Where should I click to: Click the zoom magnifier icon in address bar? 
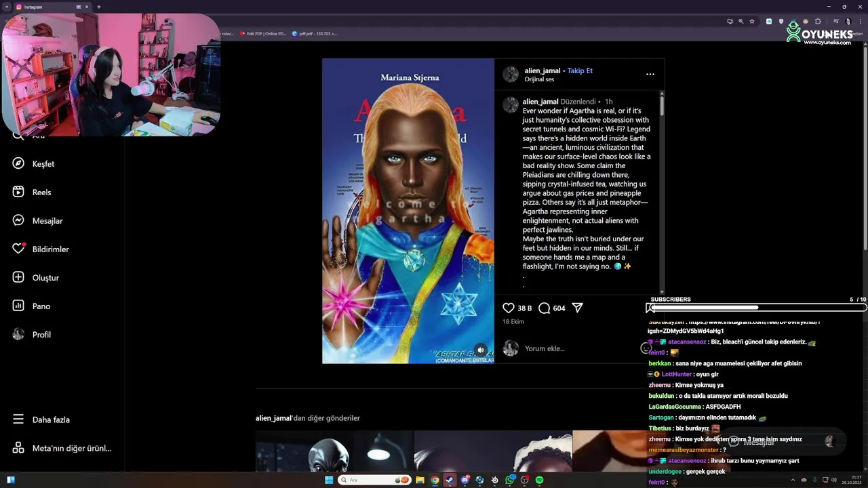click(x=741, y=21)
